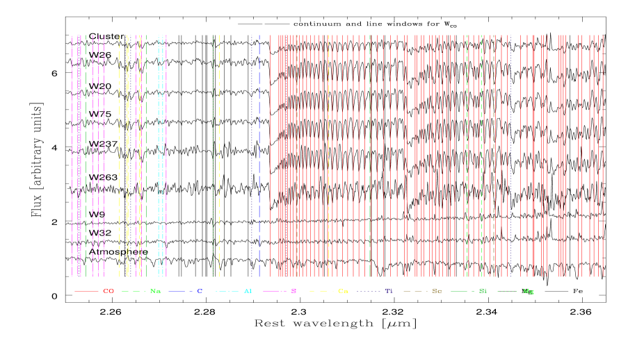The height and width of the screenshot is (341, 644).
Task: Click the x-axis tick label 2.28
Action: point(205,311)
